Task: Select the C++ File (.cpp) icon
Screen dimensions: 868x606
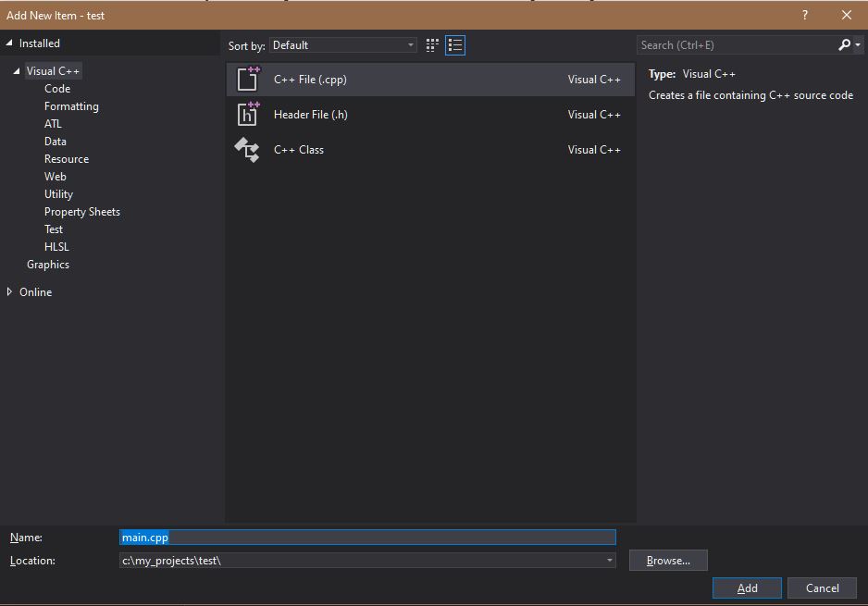Action: tap(247, 79)
